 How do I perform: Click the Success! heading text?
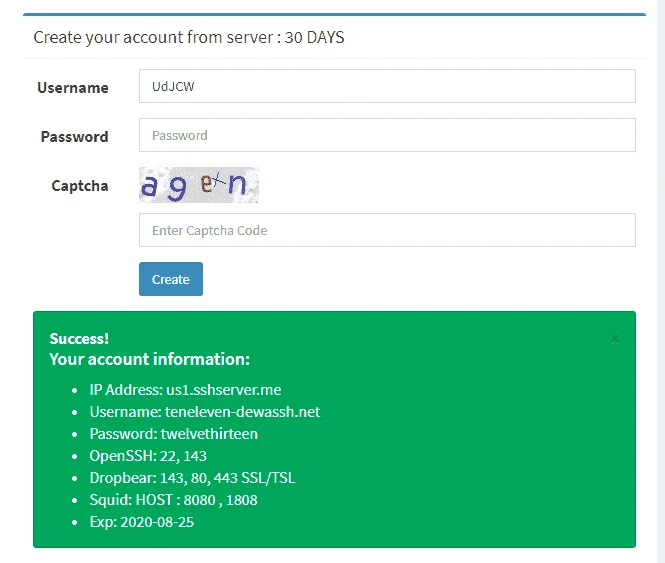[x=79, y=339]
